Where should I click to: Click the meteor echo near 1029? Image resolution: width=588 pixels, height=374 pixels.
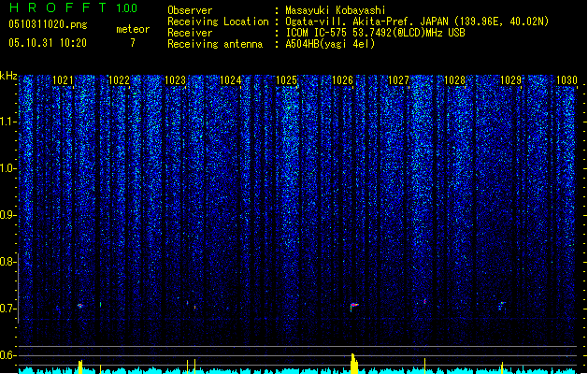click(502, 305)
